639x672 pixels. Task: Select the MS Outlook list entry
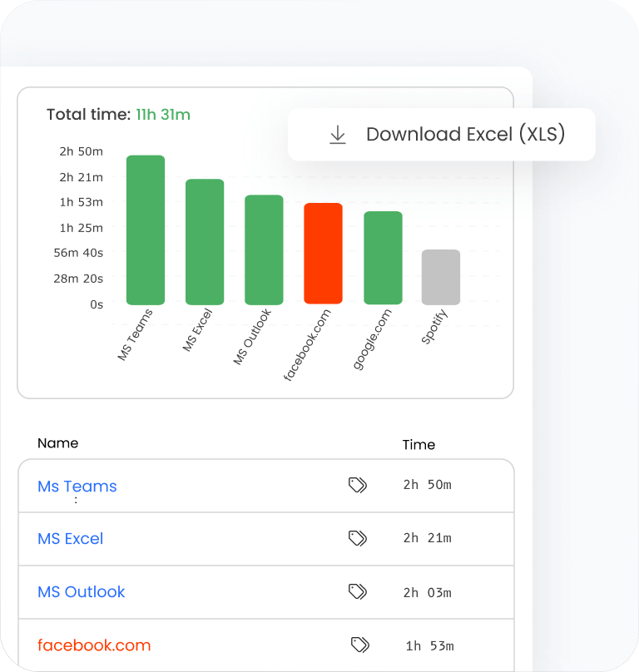(x=82, y=592)
